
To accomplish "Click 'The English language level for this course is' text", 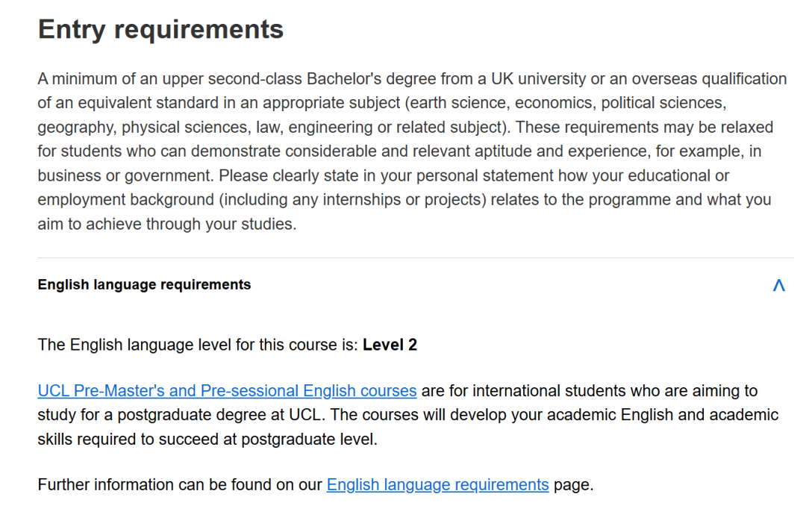I will (x=198, y=345).
